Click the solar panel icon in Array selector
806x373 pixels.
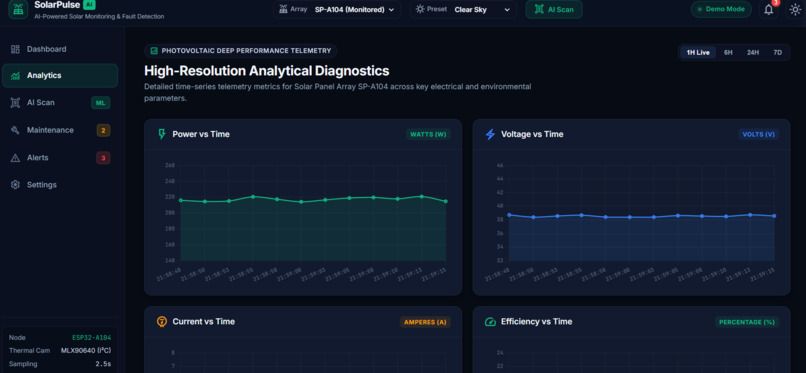point(283,9)
